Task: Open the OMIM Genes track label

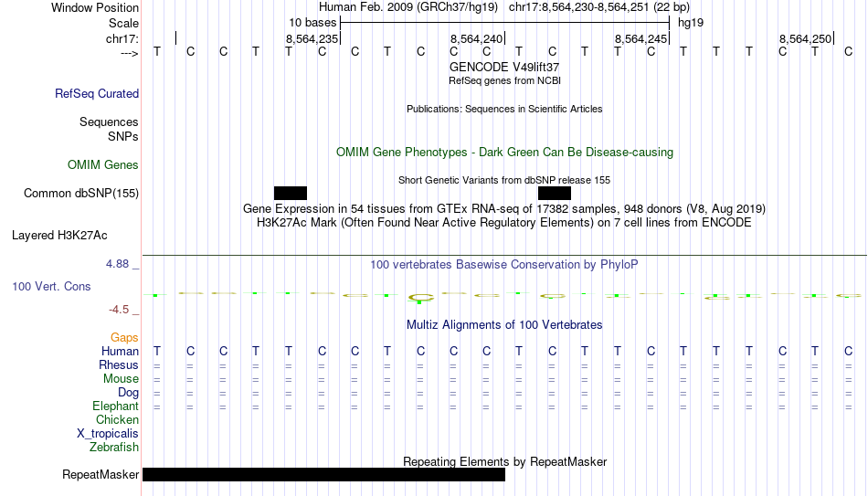Action: coord(103,165)
